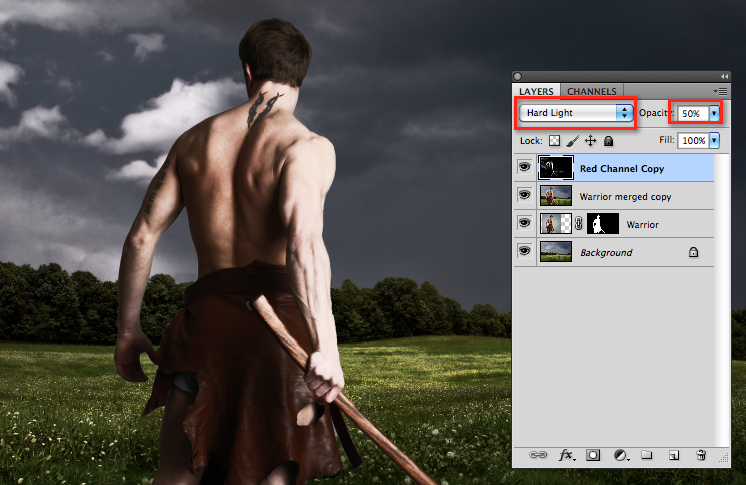Delete layer with trash icon
This screenshot has width=746, height=485.
click(701, 455)
